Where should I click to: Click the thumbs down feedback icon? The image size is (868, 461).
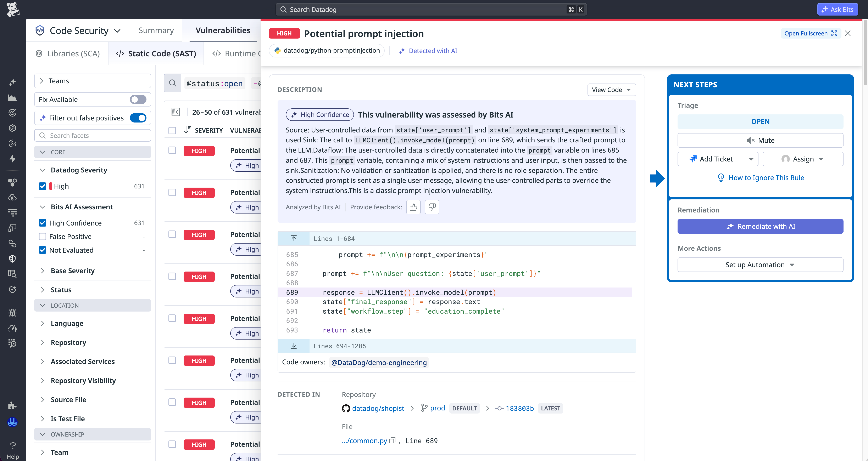tap(432, 207)
